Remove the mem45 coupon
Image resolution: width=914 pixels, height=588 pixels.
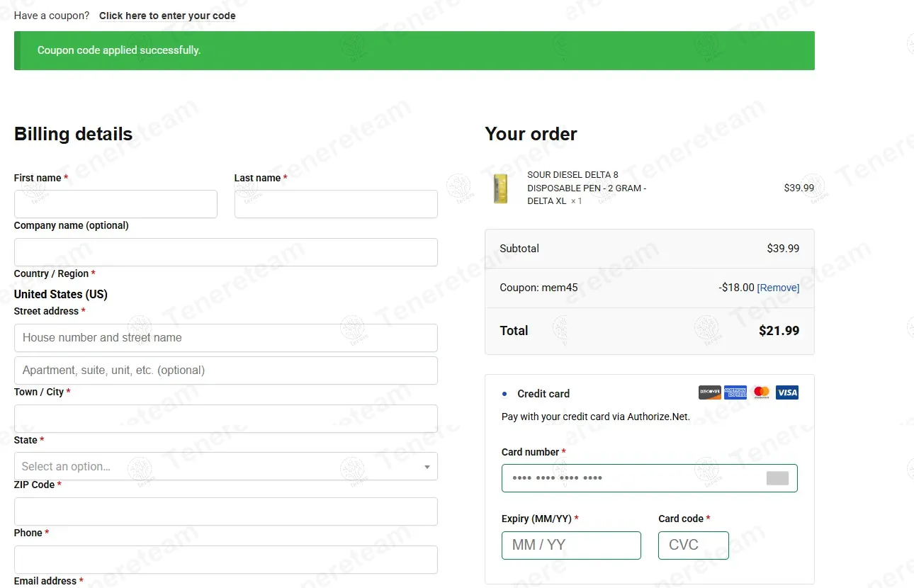[x=778, y=288]
